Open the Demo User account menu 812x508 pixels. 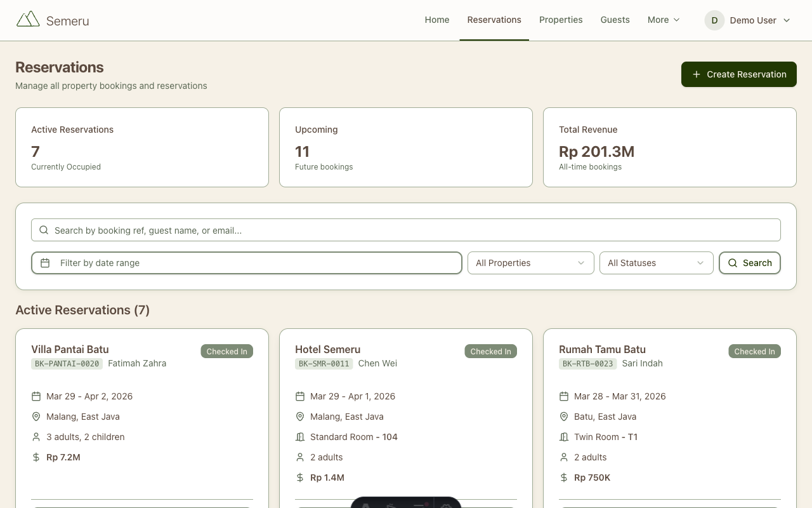749,20
